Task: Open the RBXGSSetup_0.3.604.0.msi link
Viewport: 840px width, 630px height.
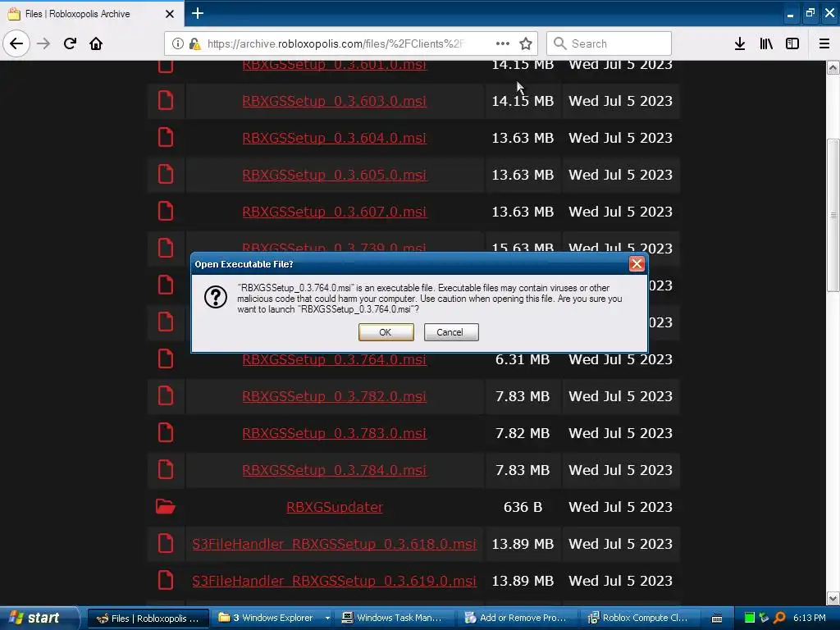Action: click(x=335, y=138)
